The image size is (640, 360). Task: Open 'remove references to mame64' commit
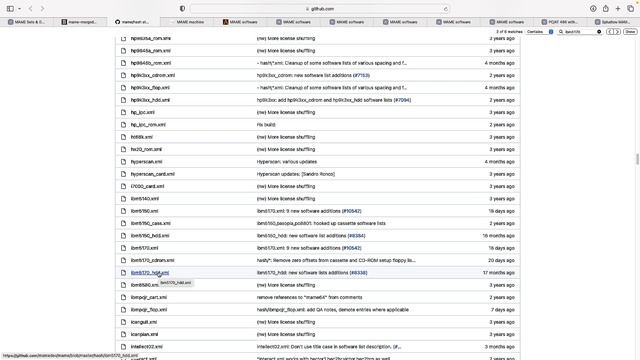point(309,297)
